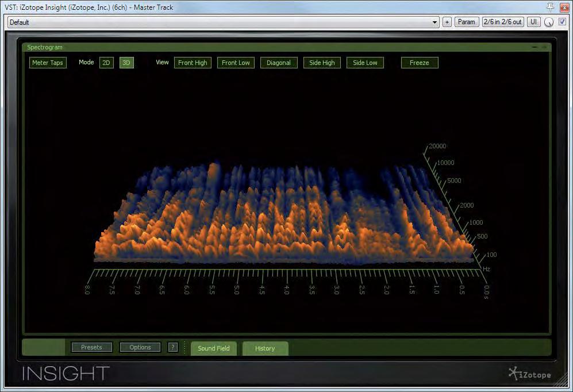
Task: Select the Side High view
Action: point(322,63)
